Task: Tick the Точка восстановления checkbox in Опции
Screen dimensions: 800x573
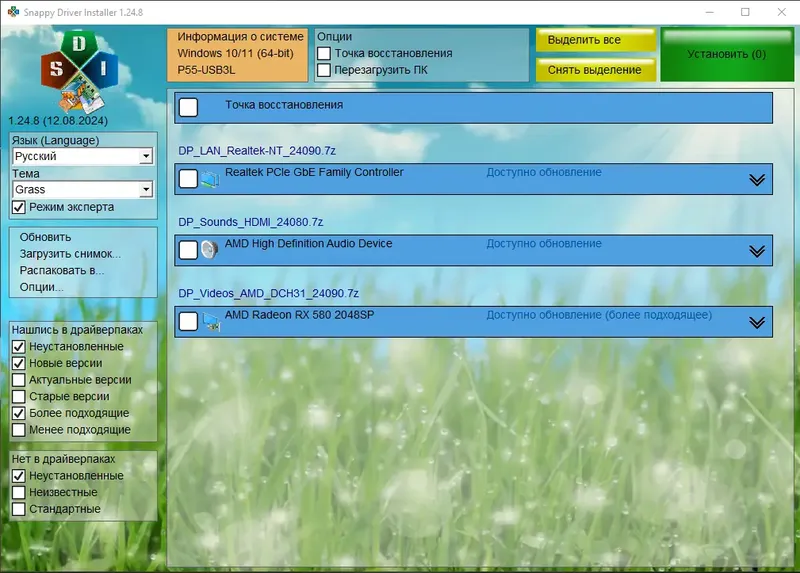Action: coord(324,54)
